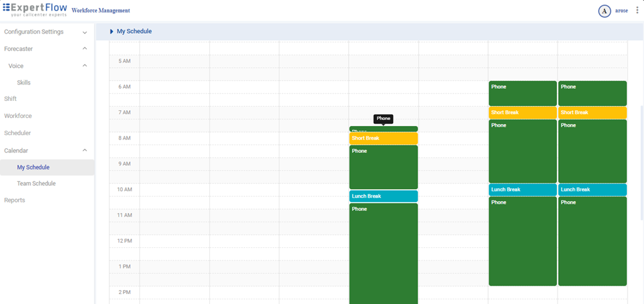Collapse the Calendar section chevron
The width and height of the screenshot is (644, 304).
click(x=85, y=150)
